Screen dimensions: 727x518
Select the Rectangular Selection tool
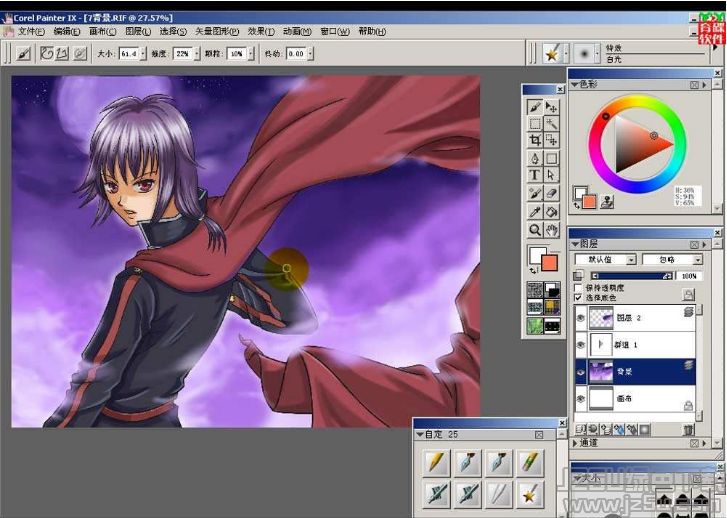coord(535,123)
